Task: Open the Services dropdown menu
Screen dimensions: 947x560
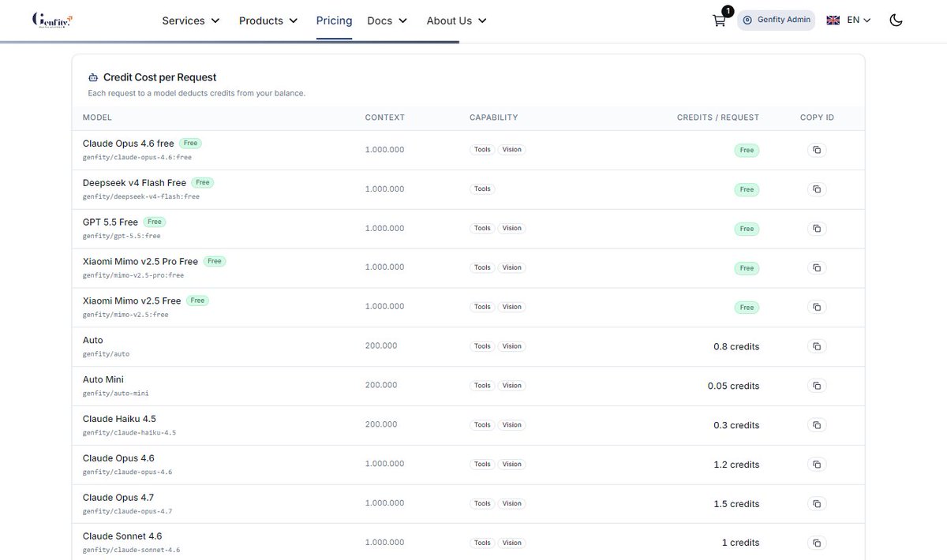Action: [191, 21]
